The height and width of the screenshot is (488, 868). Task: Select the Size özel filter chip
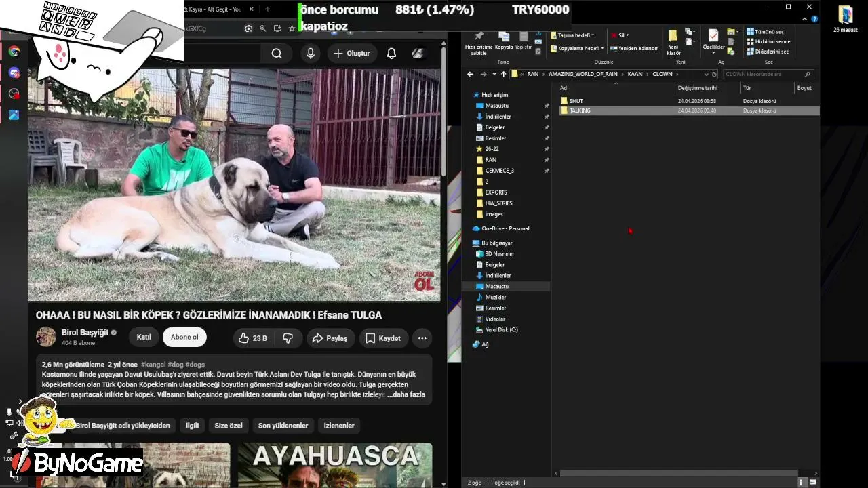coord(229,426)
